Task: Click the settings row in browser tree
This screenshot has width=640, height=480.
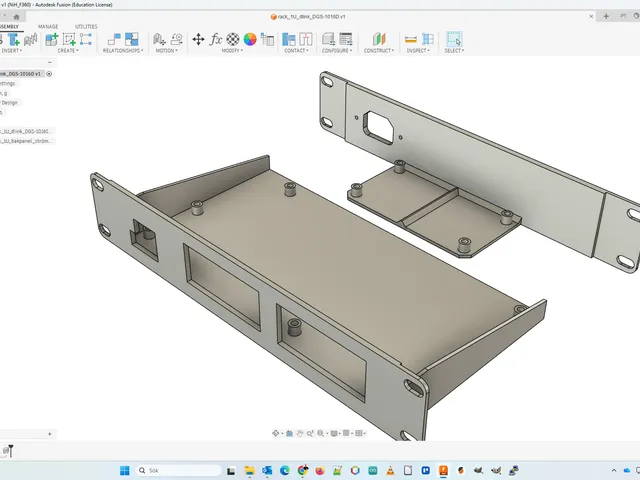Action: (7, 84)
